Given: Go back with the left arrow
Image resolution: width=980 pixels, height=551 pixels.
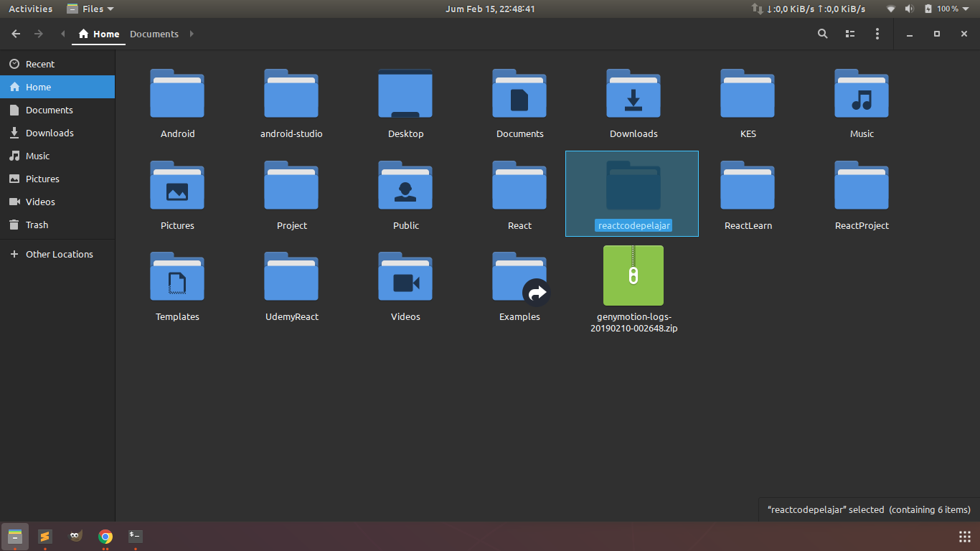Looking at the screenshot, I should tap(16, 34).
